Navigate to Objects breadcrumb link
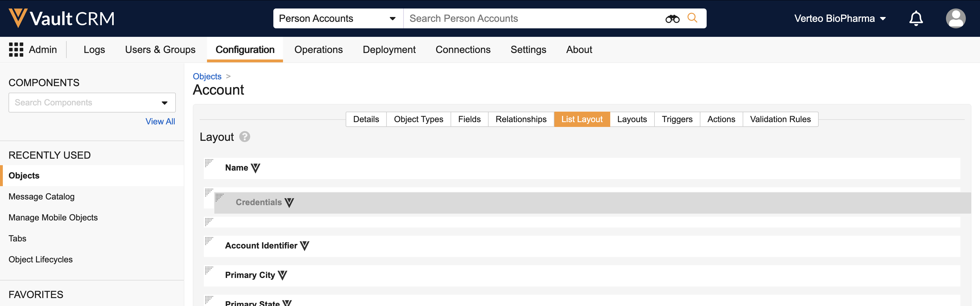 click(x=207, y=76)
